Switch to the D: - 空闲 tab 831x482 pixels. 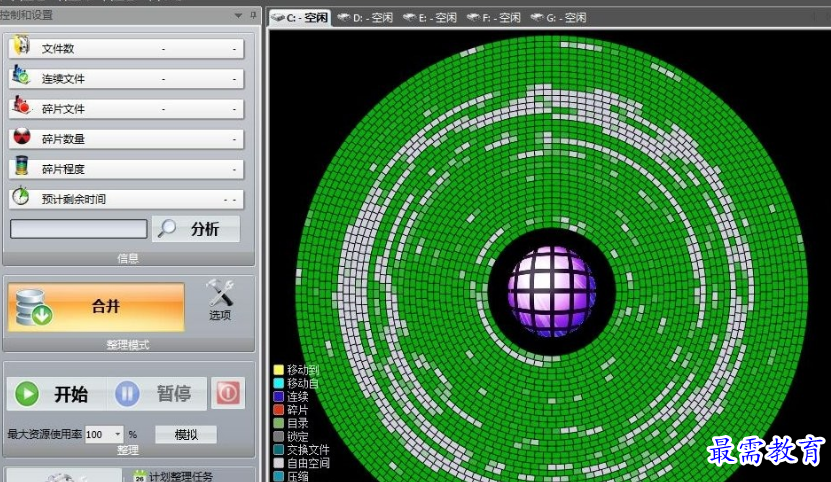tap(366, 17)
